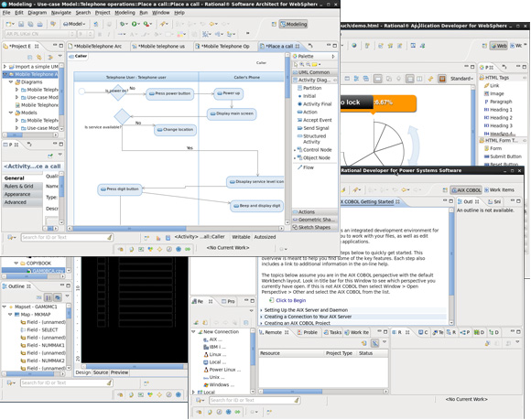The height and width of the screenshot is (420, 531).
Task: Insert Paragraph from HTML Tags palette
Action: 498,102
